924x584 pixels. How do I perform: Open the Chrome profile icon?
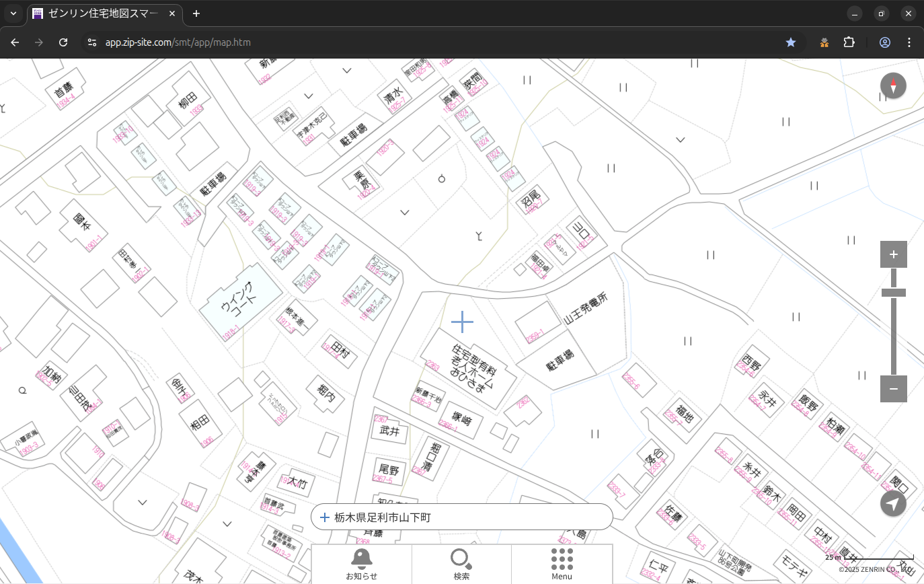[x=884, y=42]
